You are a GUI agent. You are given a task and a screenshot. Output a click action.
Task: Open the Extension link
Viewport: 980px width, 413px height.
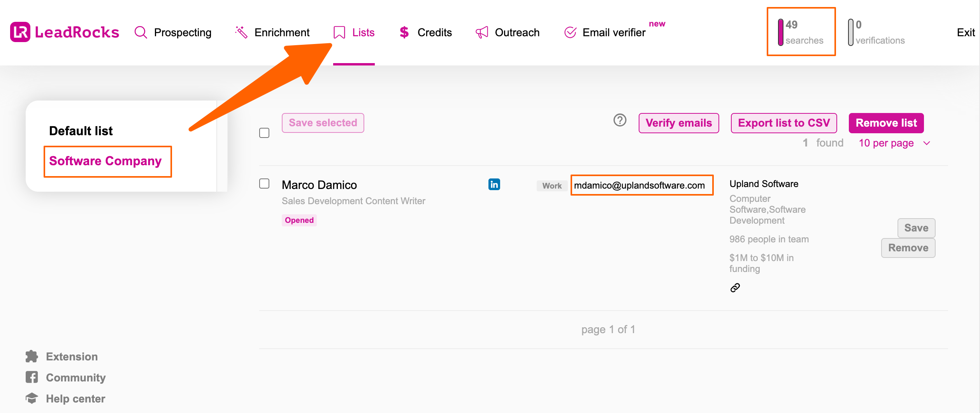coord(72,357)
